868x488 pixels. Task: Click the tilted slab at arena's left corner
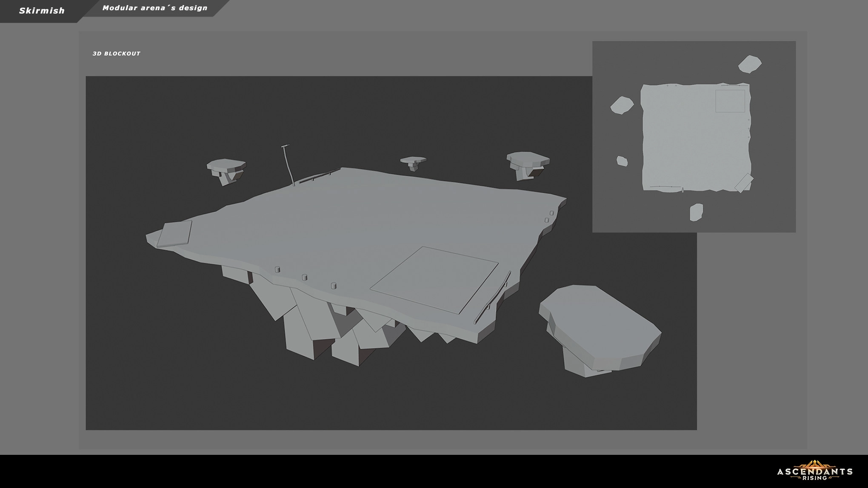(x=174, y=233)
